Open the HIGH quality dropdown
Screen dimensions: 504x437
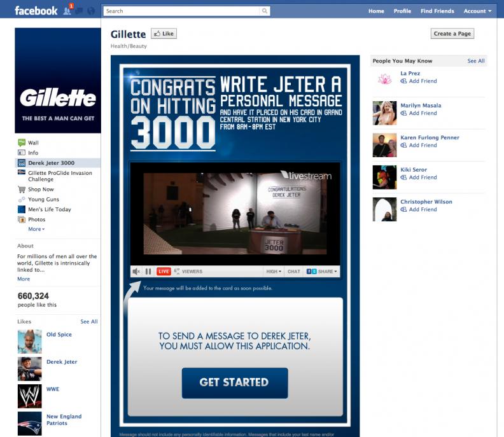tap(274, 272)
